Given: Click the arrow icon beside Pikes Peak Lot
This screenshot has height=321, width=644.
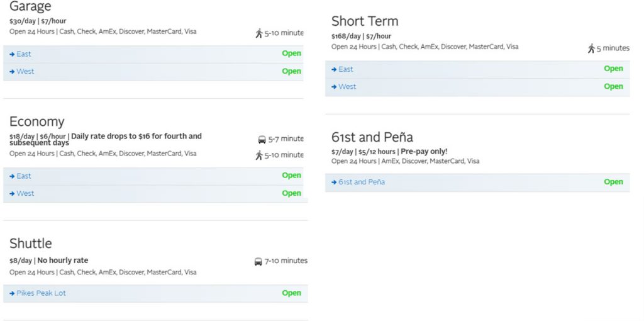Looking at the screenshot, I should click(12, 293).
